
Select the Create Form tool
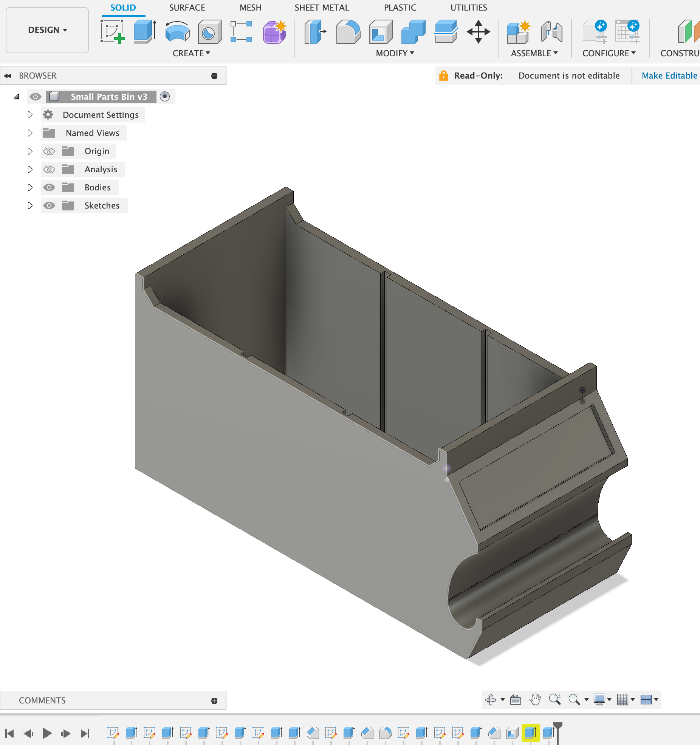275,32
